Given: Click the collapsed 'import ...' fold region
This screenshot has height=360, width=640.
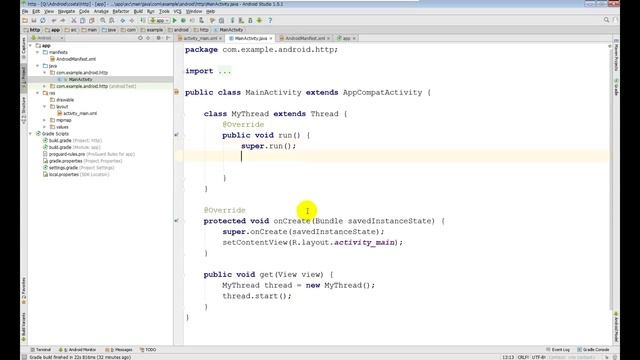Looking at the screenshot, I should click(x=224, y=71).
